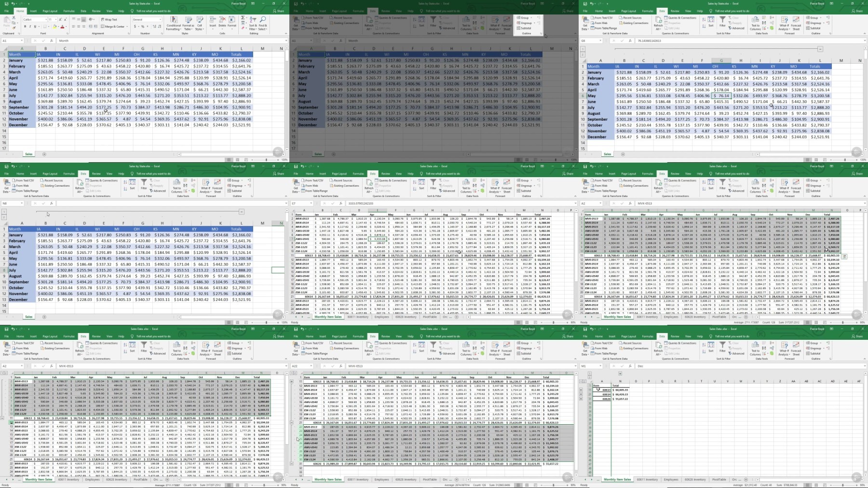Click Ungroup in the window with Name Box G6
868x488 pixels.
tap(814, 23)
